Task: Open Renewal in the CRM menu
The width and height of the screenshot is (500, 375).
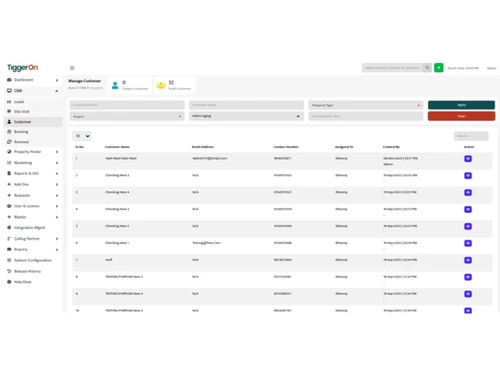Action: (21, 142)
